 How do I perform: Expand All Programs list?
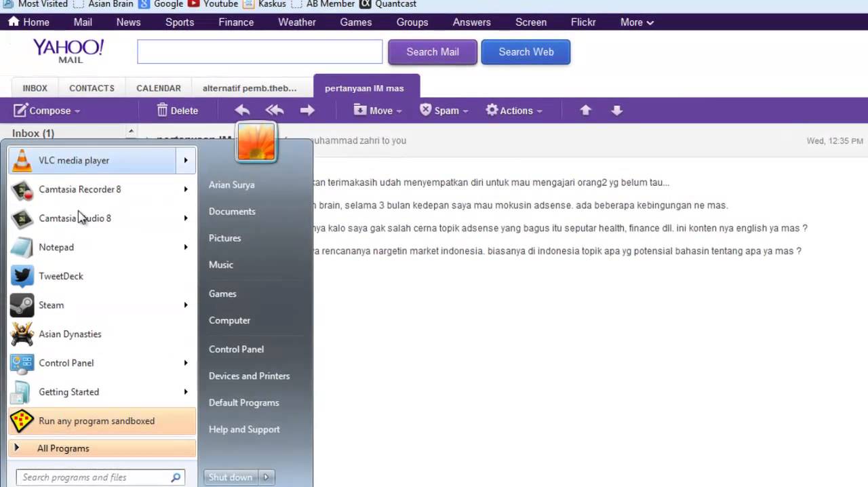(x=102, y=448)
